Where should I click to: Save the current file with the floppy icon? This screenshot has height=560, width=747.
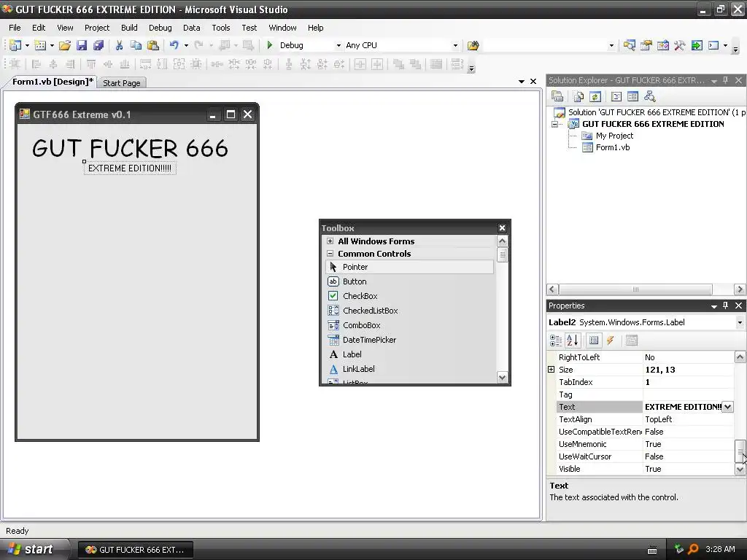[x=82, y=45]
